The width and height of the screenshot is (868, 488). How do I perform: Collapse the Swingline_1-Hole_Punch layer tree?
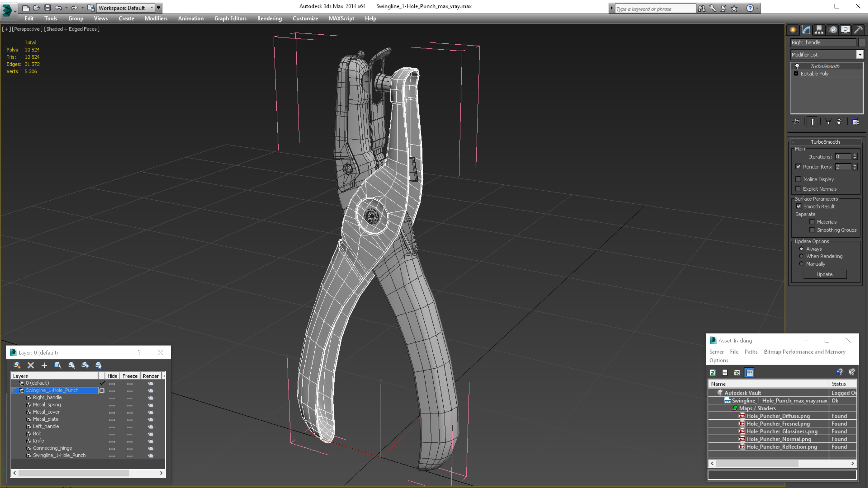[14, 390]
